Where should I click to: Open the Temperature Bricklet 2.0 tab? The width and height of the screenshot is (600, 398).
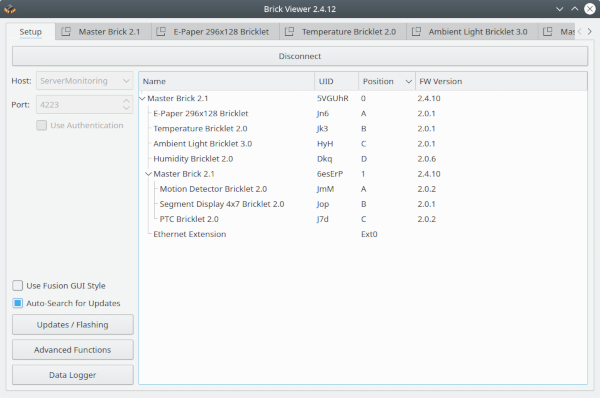click(x=343, y=32)
